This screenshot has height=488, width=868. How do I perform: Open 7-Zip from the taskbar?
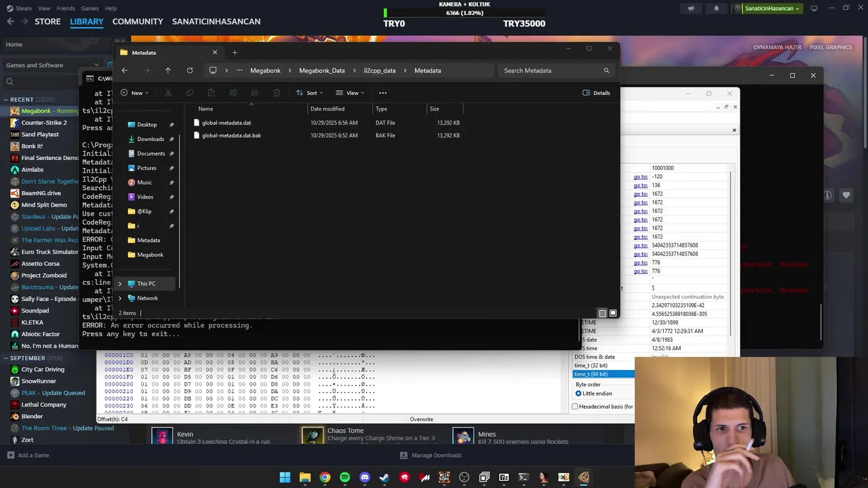pos(504,478)
